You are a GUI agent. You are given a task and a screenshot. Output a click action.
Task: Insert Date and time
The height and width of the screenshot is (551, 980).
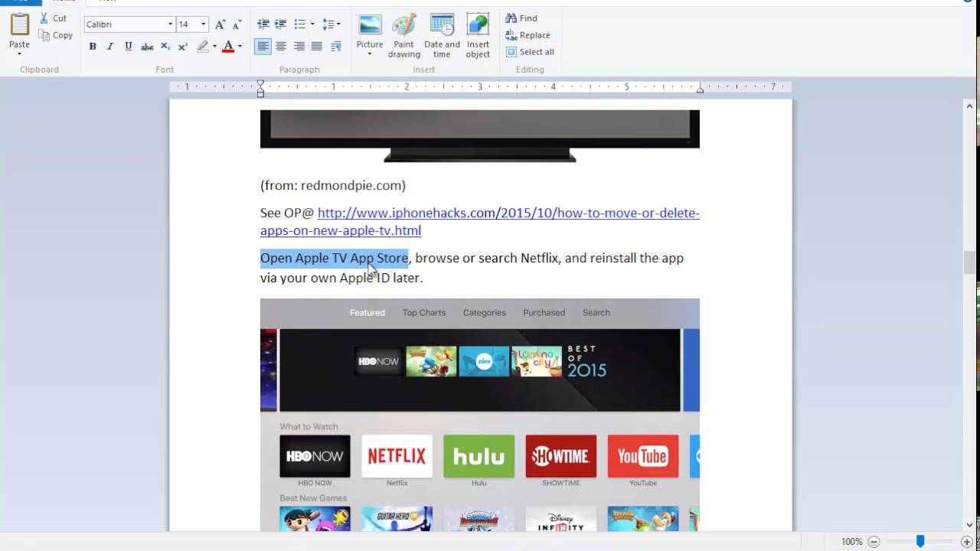click(x=442, y=36)
